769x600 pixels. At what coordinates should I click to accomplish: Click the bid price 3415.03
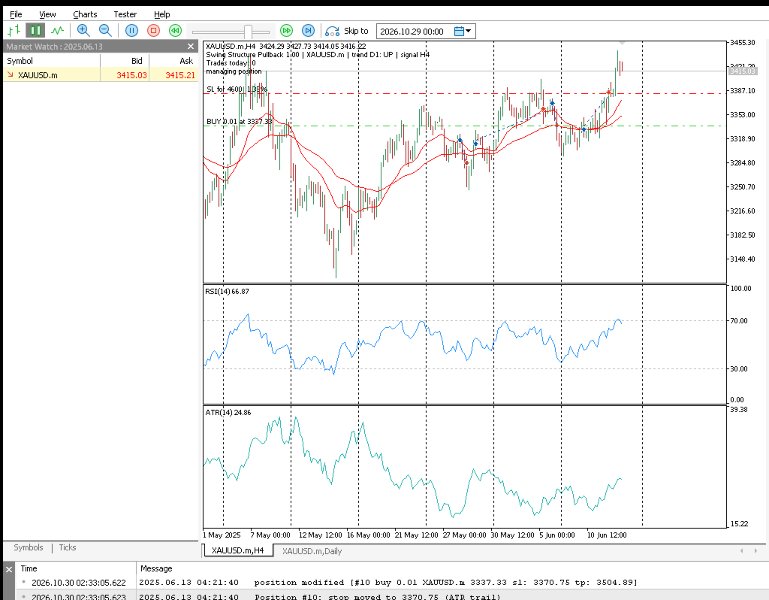131,75
